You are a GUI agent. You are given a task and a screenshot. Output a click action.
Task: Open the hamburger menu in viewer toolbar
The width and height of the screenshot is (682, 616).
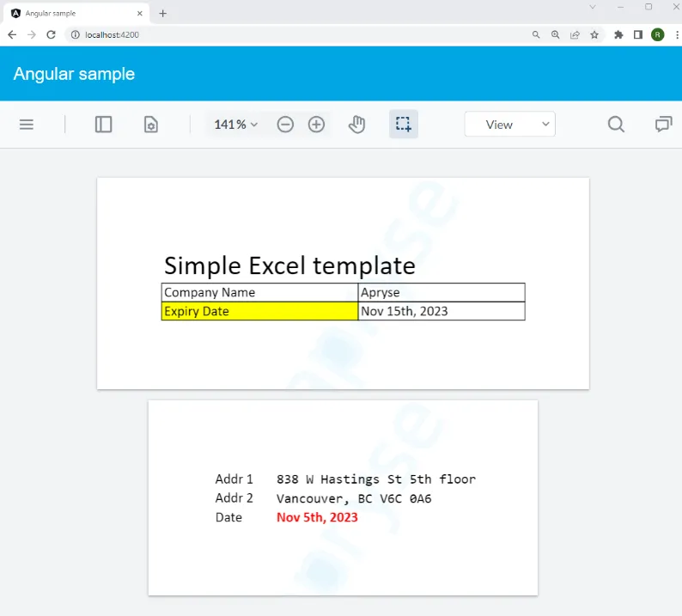(x=27, y=125)
